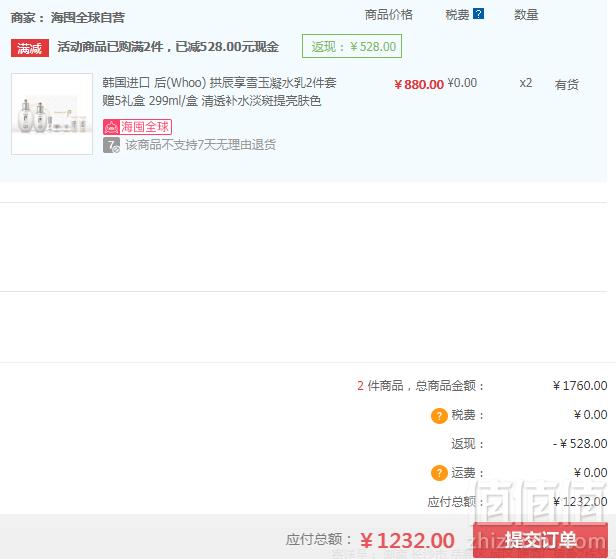Click the merchant name 海囤全球自营
Screen dimensions: 616x559
(x=88, y=18)
